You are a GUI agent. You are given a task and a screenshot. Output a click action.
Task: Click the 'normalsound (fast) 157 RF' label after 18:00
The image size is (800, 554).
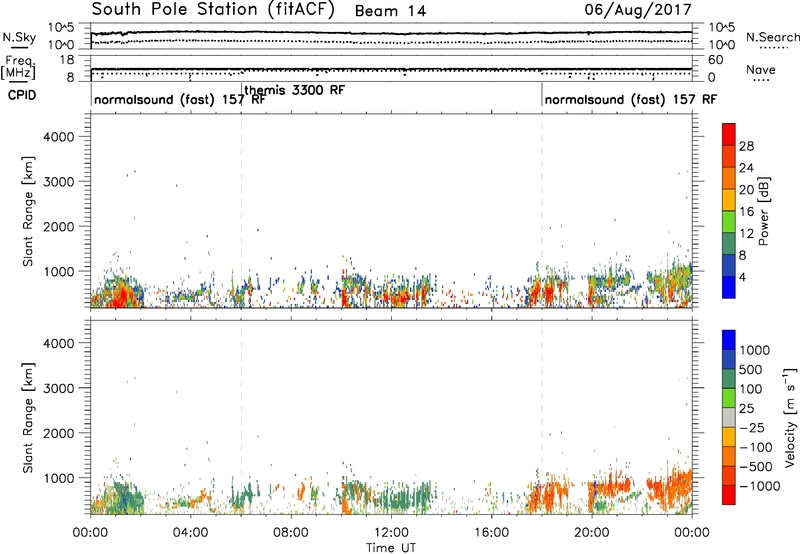[631, 99]
